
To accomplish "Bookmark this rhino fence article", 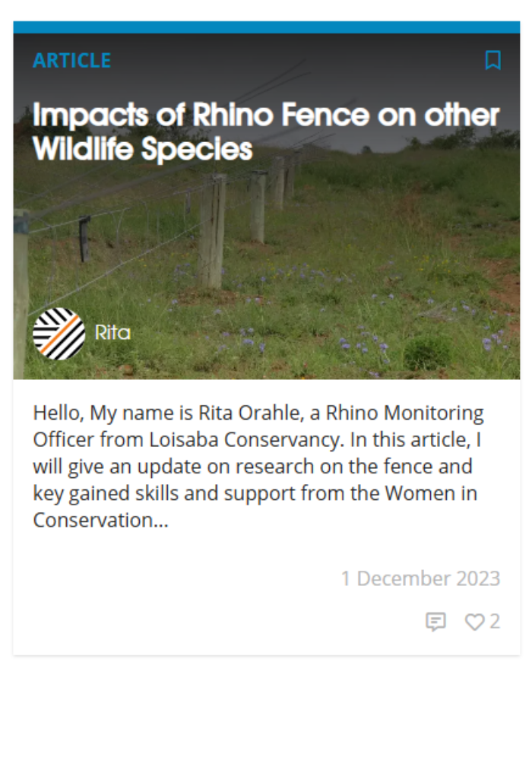I will [x=492, y=60].
